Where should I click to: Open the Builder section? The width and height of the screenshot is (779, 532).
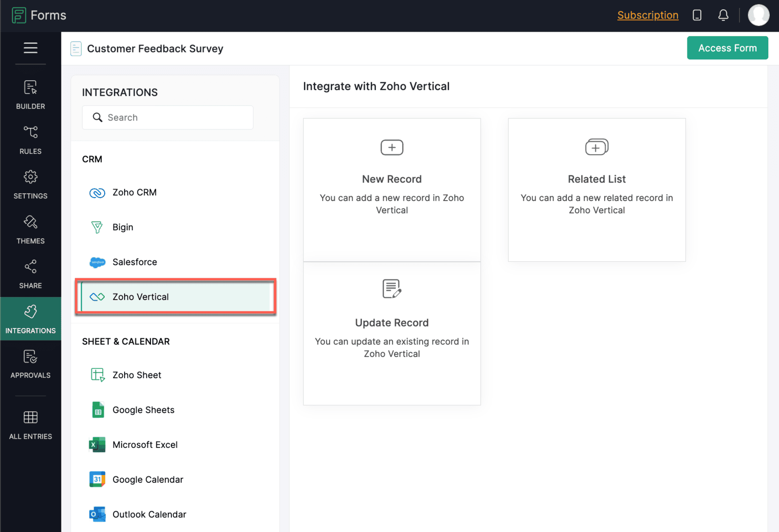[30, 95]
